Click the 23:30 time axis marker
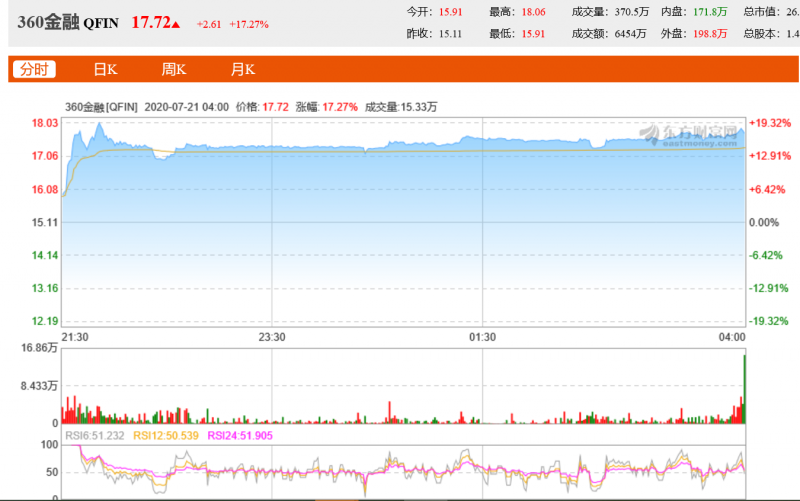This screenshot has height=501, width=800. pyautogui.click(x=272, y=337)
